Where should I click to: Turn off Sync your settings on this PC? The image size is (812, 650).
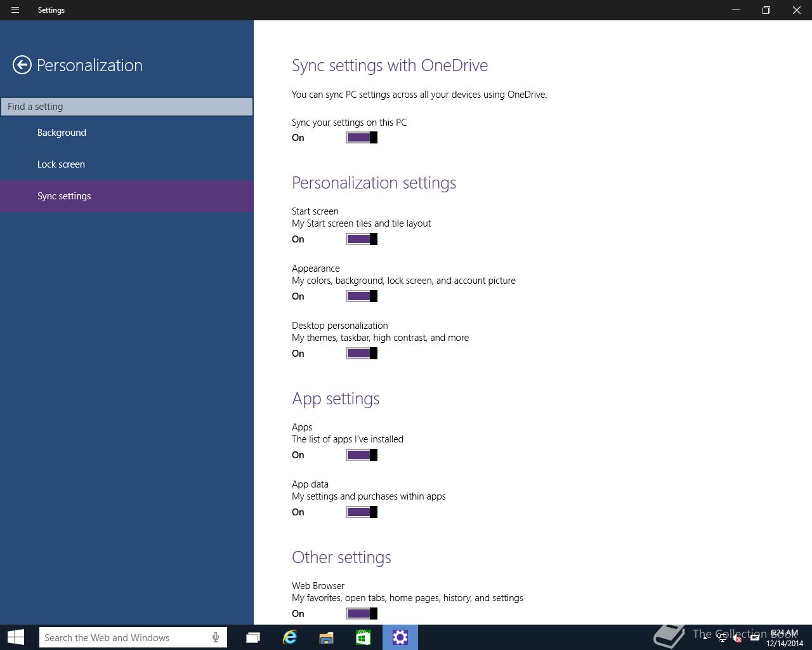[362, 138]
